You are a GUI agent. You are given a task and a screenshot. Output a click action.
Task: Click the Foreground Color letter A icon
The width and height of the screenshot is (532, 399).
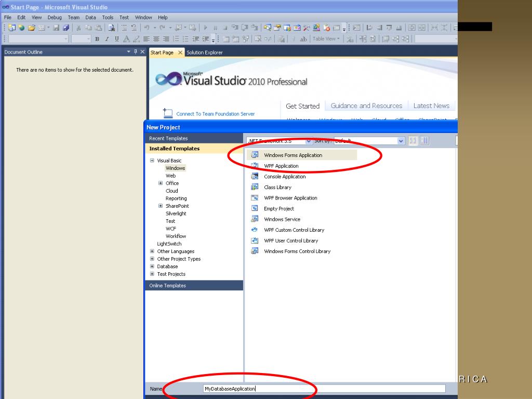126,39
